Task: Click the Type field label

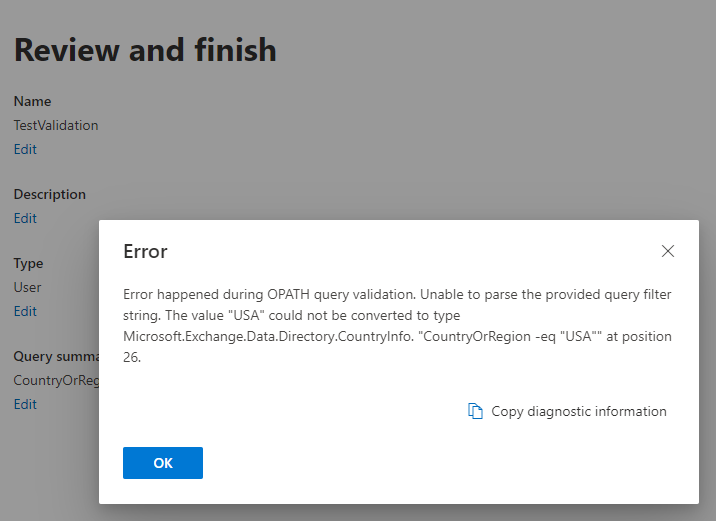Action: pyautogui.click(x=28, y=264)
